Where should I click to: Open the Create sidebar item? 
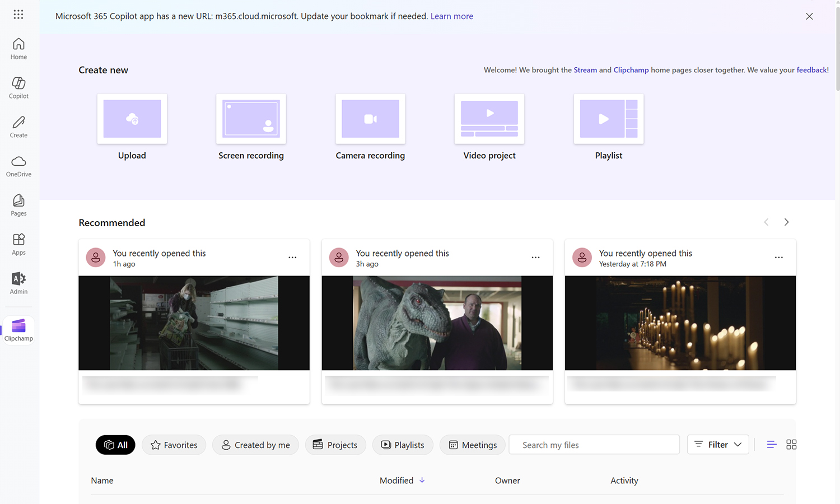(x=18, y=127)
